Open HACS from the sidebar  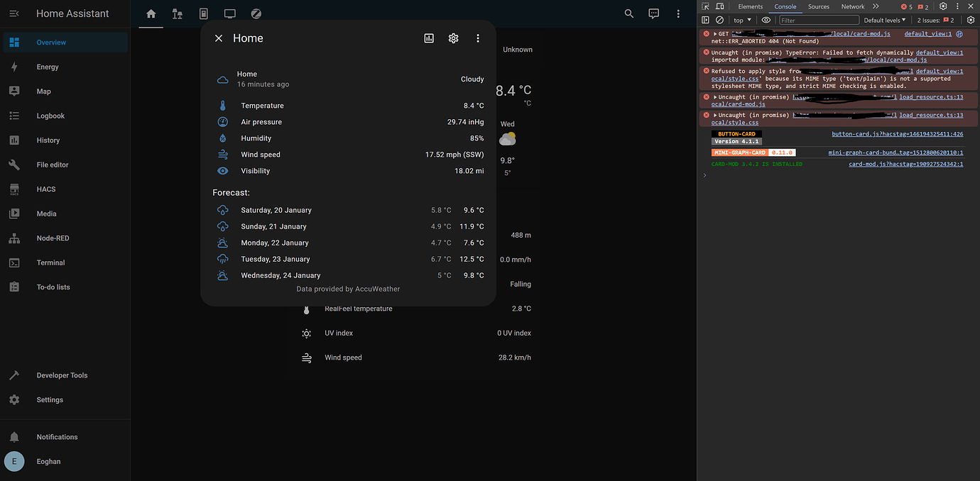(x=45, y=189)
